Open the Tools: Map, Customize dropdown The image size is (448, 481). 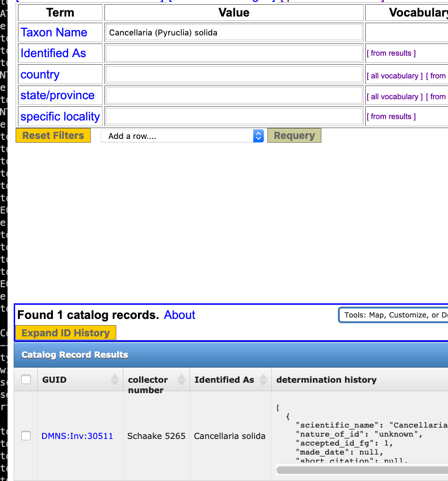pyautogui.click(x=393, y=315)
